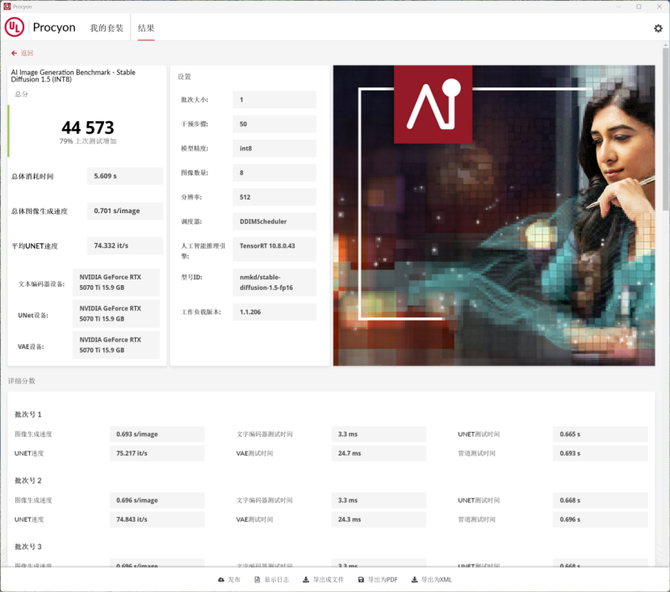Click the vertical scrollbar on the right

point(665,128)
